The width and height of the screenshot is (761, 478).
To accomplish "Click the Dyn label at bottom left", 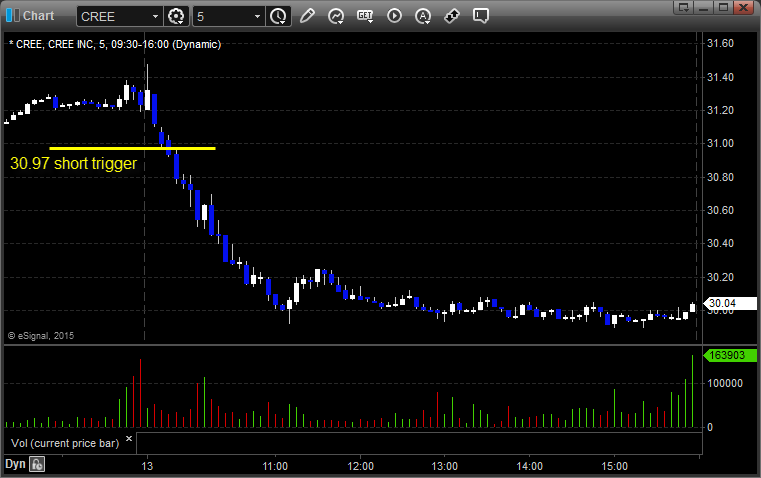I will click(15, 464).
